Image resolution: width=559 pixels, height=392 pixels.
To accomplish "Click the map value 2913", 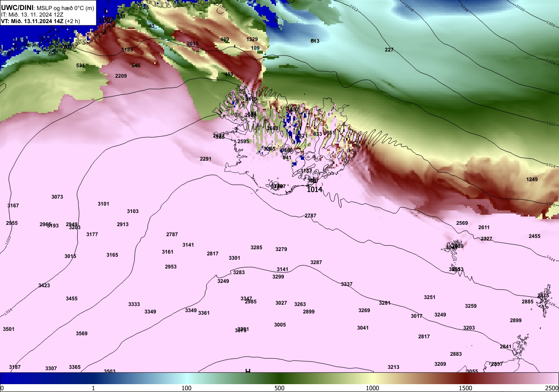I will pyautogui.click(x=123, y=224).
